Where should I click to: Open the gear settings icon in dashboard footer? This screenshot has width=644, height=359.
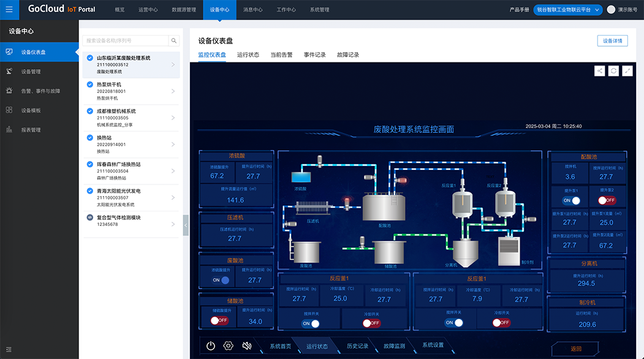coord(229,346)
